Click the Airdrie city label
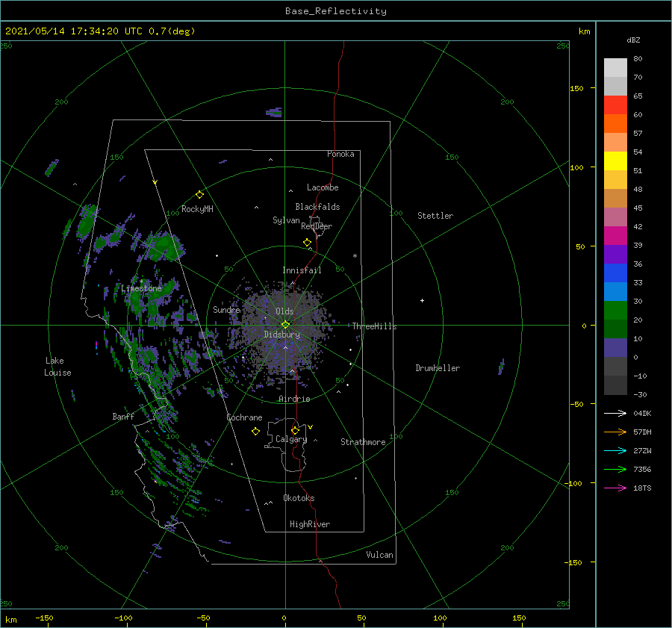The height and width of the screenshot is (628, 672). tap(294, 399)
